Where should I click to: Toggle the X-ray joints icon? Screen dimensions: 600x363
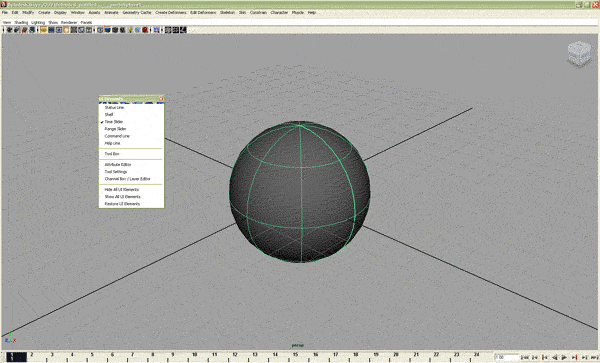tap(183, 29)
